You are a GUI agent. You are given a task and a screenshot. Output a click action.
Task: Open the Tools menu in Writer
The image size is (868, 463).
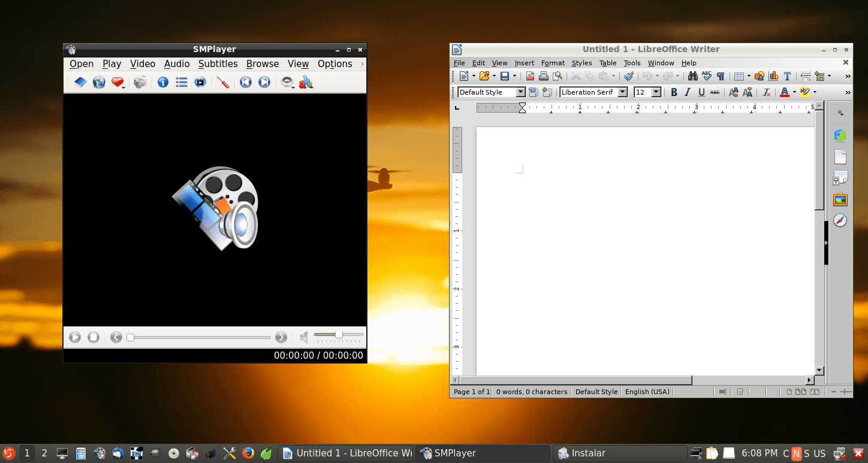click(x=632, y=63)
